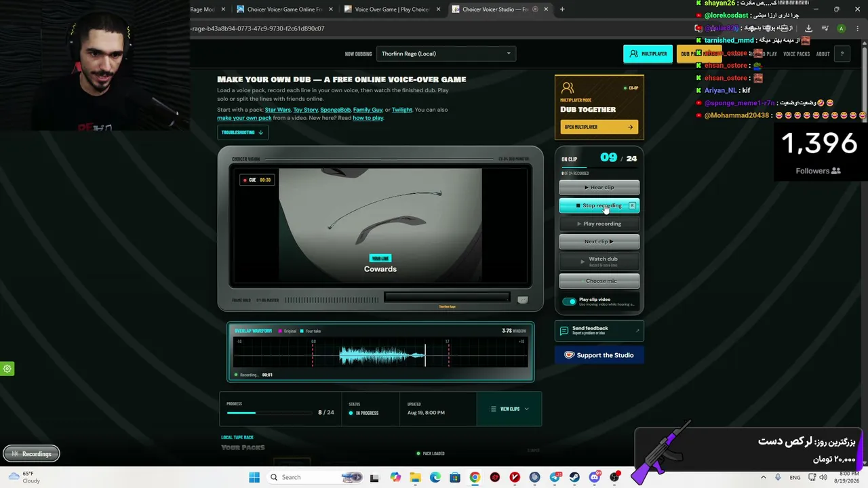Click the Play recording button
The width and height of the screenshot is (868, 488).
coord(599,224)
